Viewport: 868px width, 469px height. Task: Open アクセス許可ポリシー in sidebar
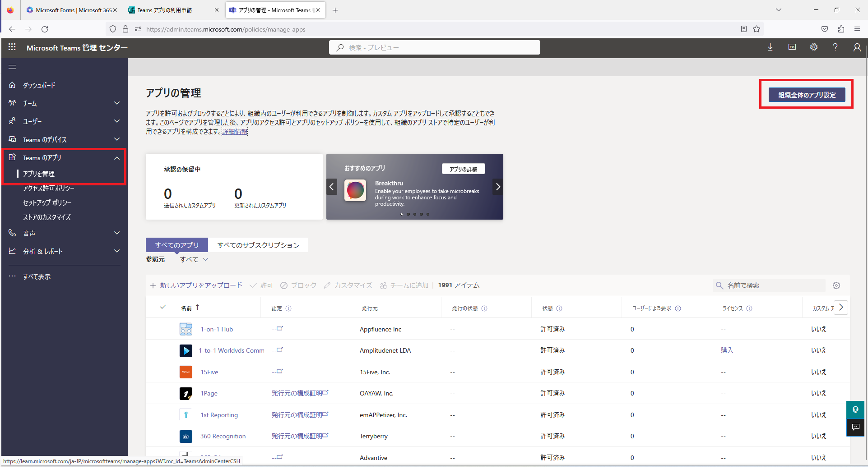[49, 189]
